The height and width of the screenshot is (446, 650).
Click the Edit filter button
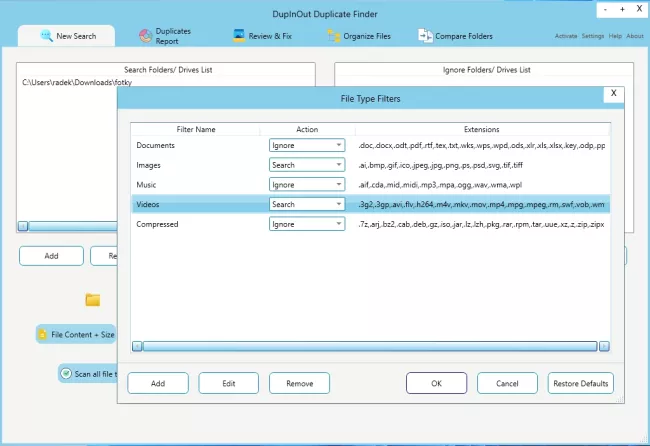[228, 383]
